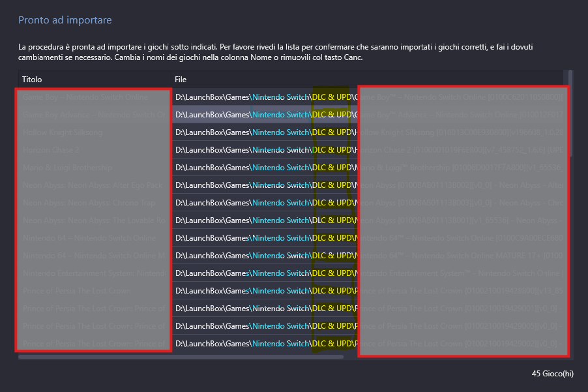Select the title cell 'Nintendo 64 – Nintendo Switch Online M…'

(x=94, y=256)
